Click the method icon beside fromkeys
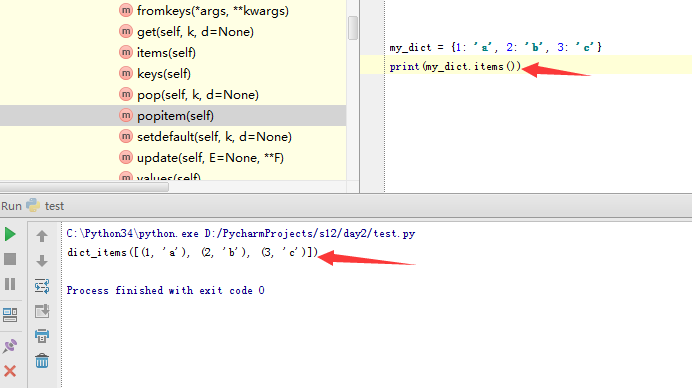Viewport: 692px width, 388px height. click(x=126, y=10)
